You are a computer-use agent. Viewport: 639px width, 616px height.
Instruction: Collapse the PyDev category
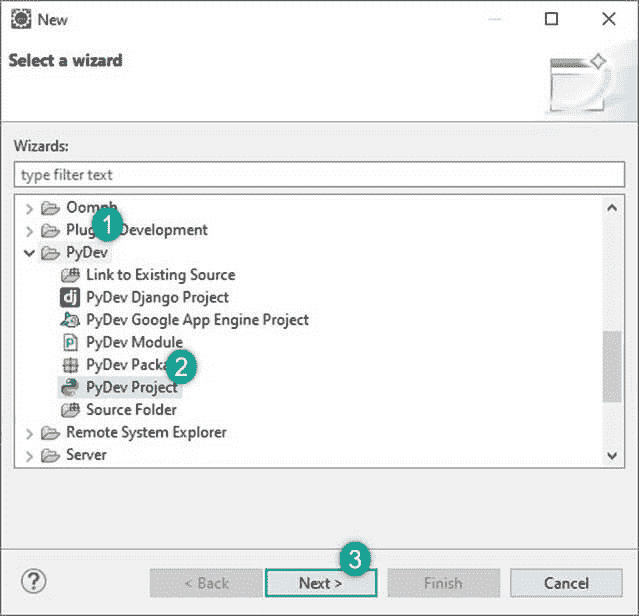(29, 253)
